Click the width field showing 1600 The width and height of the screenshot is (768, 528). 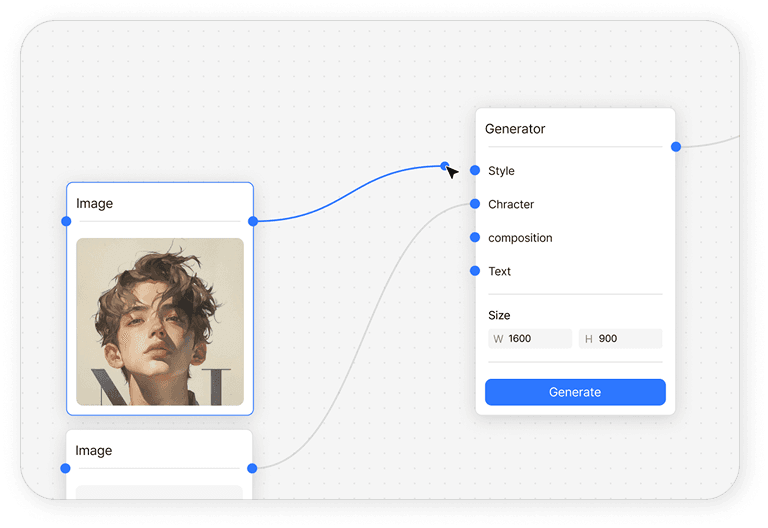530,339
